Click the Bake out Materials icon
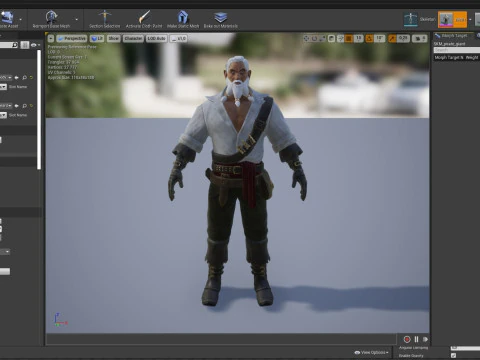Image resolution: width=480 pixels, height=360 pixels. point(220,17)
